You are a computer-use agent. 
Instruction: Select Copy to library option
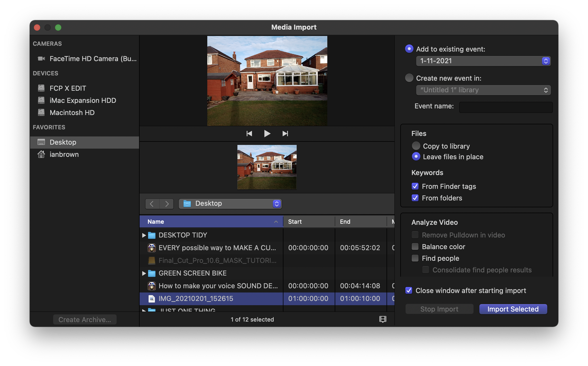416,146
